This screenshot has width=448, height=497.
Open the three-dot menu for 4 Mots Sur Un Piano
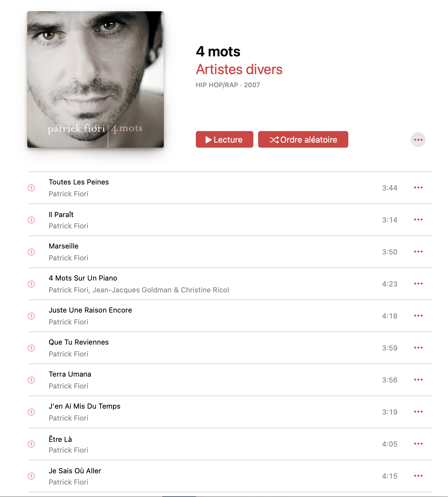[418, 283]
